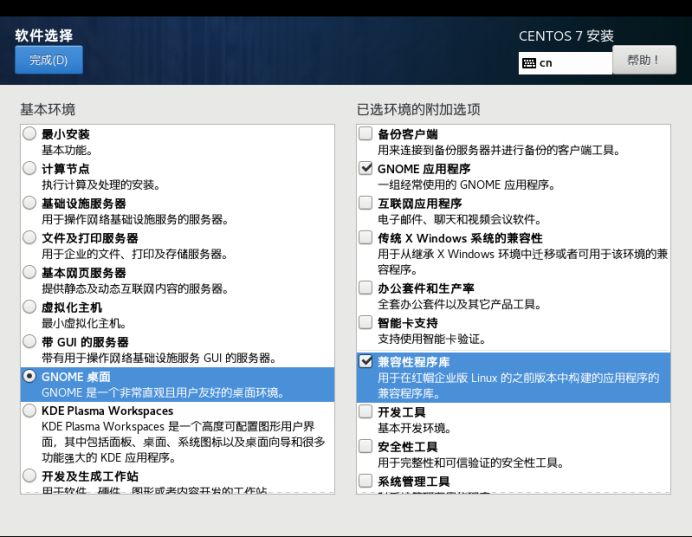Click the 完成(D) done button
This screenshot has height=537, width=692.
pyautogui.click(x=48, y=60)
